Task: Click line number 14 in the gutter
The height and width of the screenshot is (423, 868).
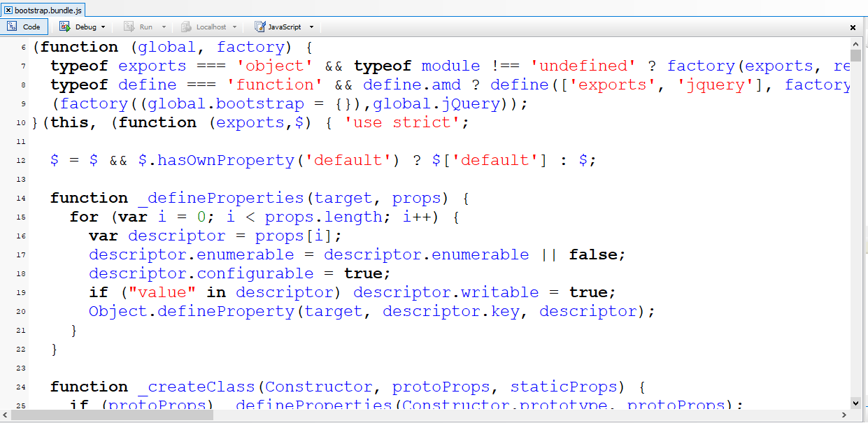Action: [x=20, y=198]
